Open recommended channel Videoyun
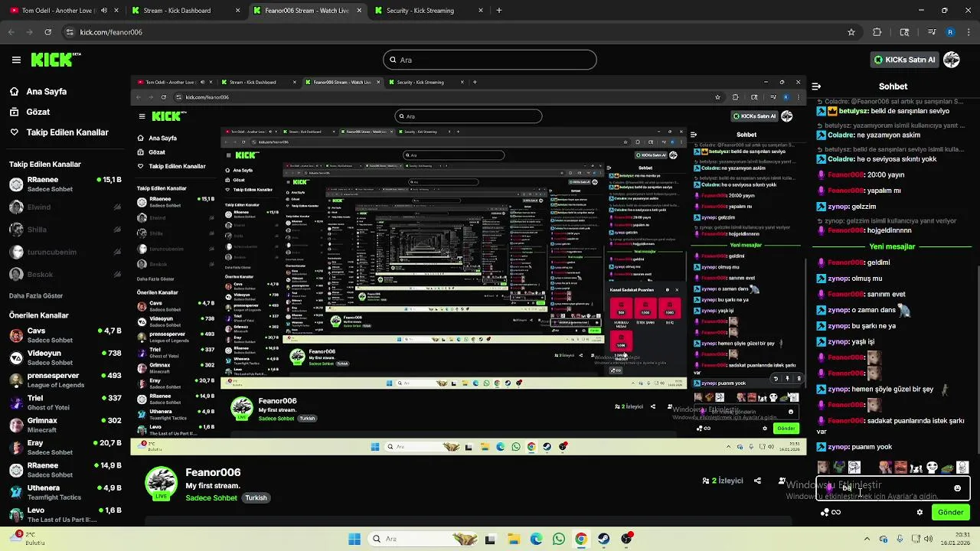The height and width of the screenshot is (551, 980). [65, 357]
